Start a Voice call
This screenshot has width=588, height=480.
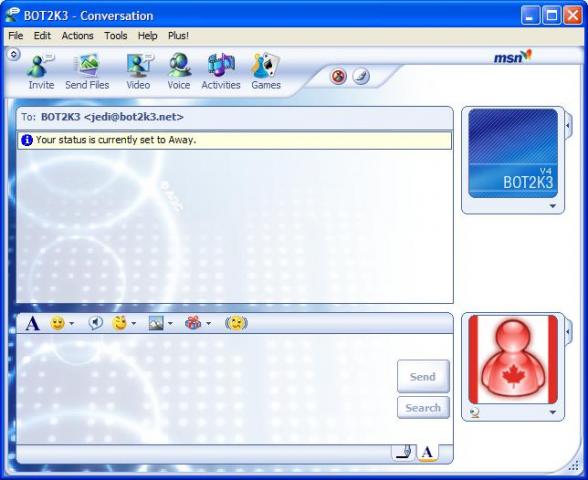click(x=179, y=71)
